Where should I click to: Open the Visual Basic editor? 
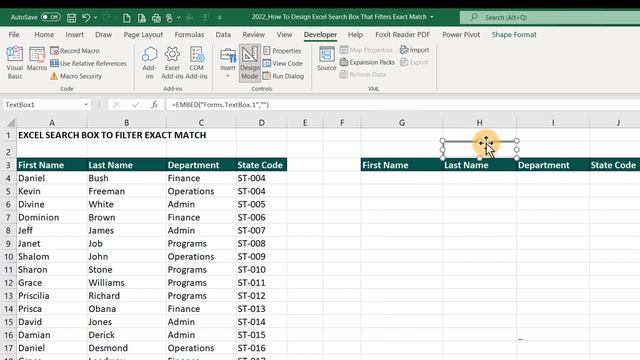pyautogui.click(x=15, y=62)
